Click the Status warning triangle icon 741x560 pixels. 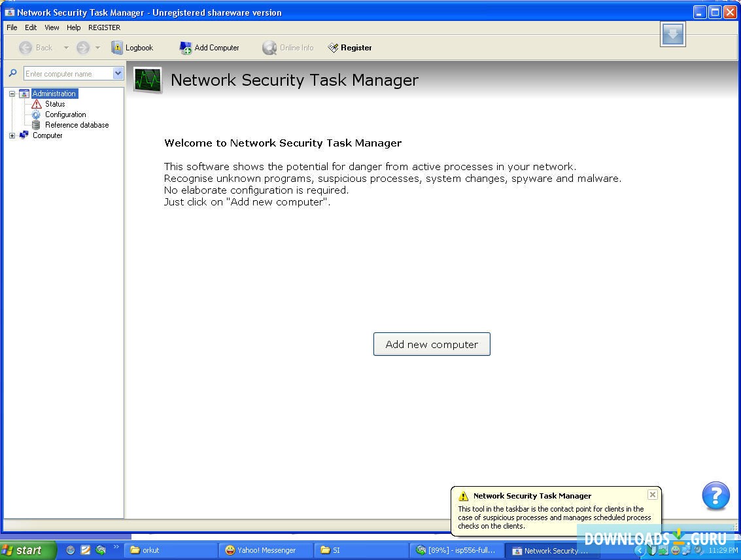[x=37, y=104]
